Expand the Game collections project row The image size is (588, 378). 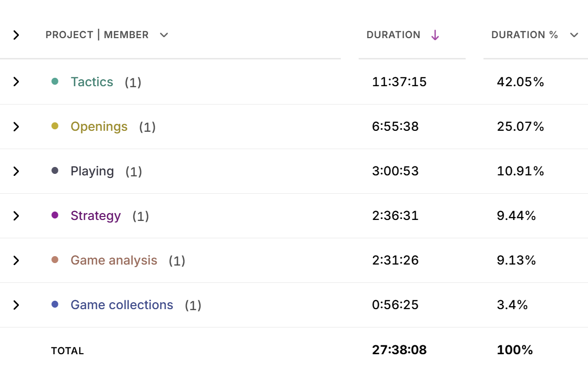coord(16,305)
